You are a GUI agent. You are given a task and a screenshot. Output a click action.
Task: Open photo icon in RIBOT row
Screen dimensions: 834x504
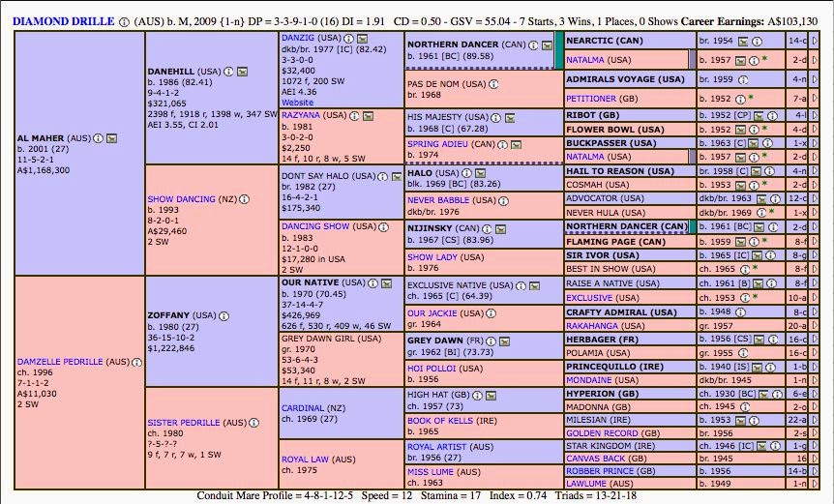pos(759,115)
